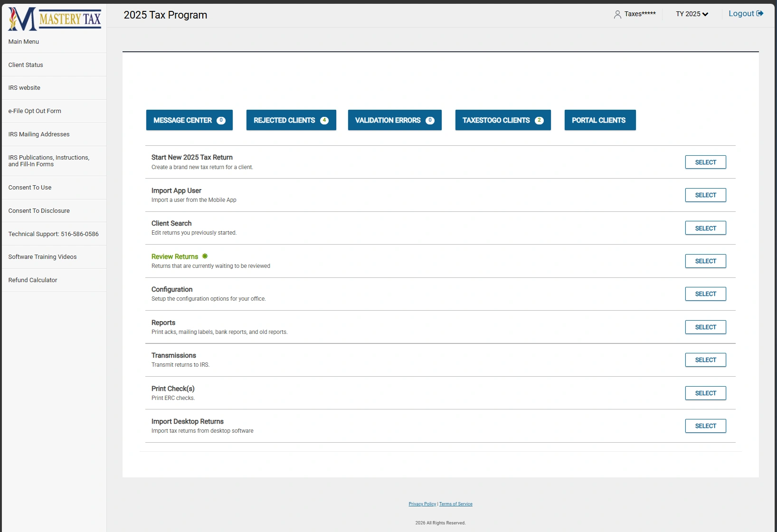This screenshot has height=532, width=777.
Task: Click the Client Search heading
Action: 171,223
